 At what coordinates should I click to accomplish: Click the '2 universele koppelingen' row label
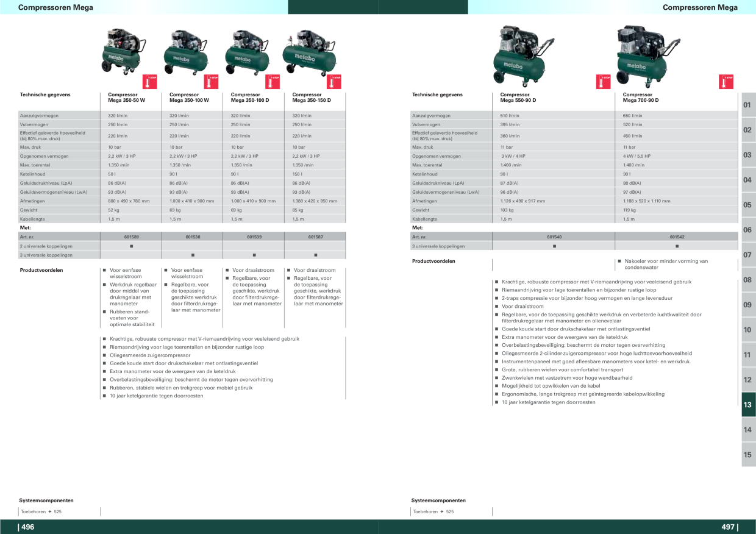46,246
